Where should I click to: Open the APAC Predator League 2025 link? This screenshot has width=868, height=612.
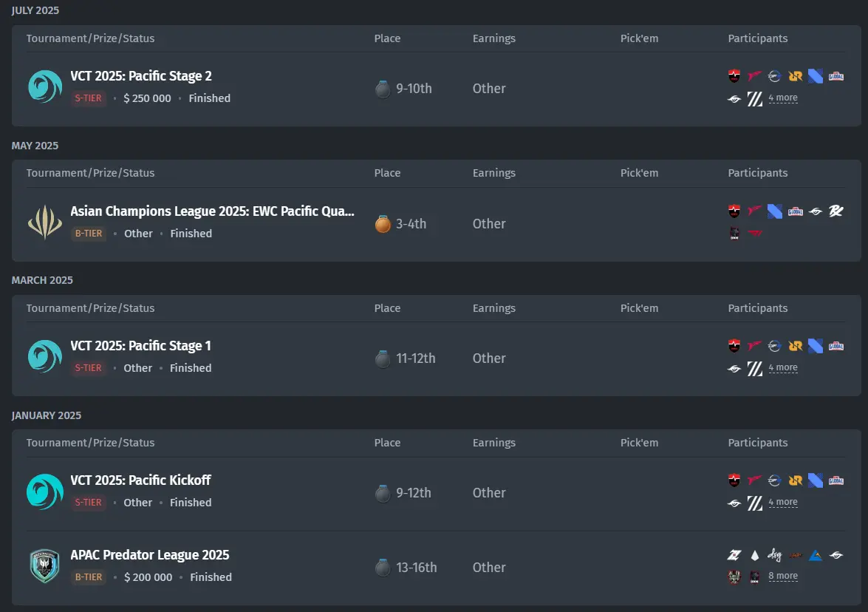click(x=150, y=555)
